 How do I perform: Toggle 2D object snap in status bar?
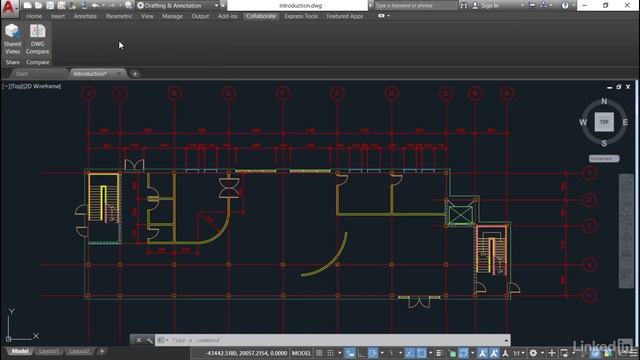point(421,353)
